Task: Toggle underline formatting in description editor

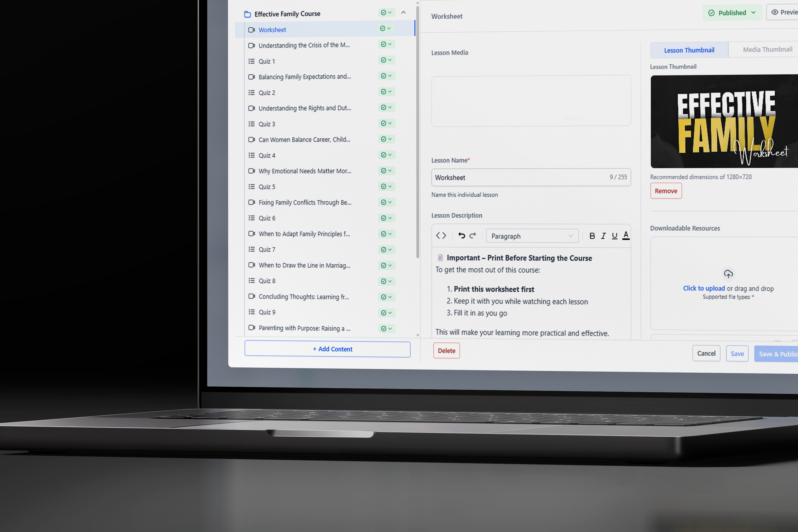Action: click(x=614, y=236)
